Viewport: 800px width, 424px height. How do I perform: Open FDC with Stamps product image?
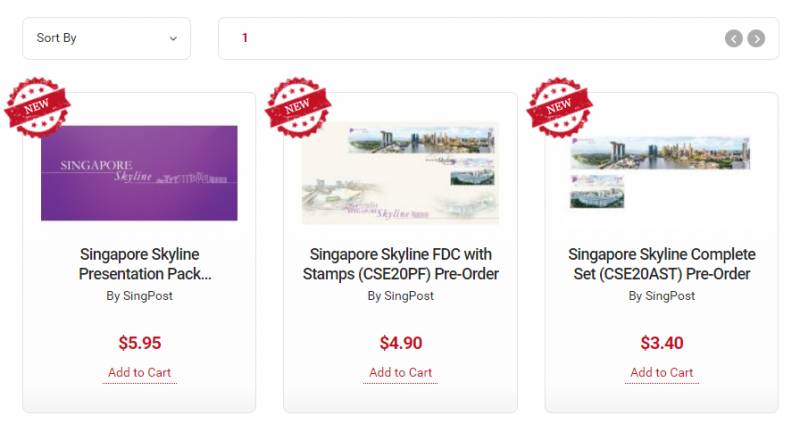[x=401, y=173]
